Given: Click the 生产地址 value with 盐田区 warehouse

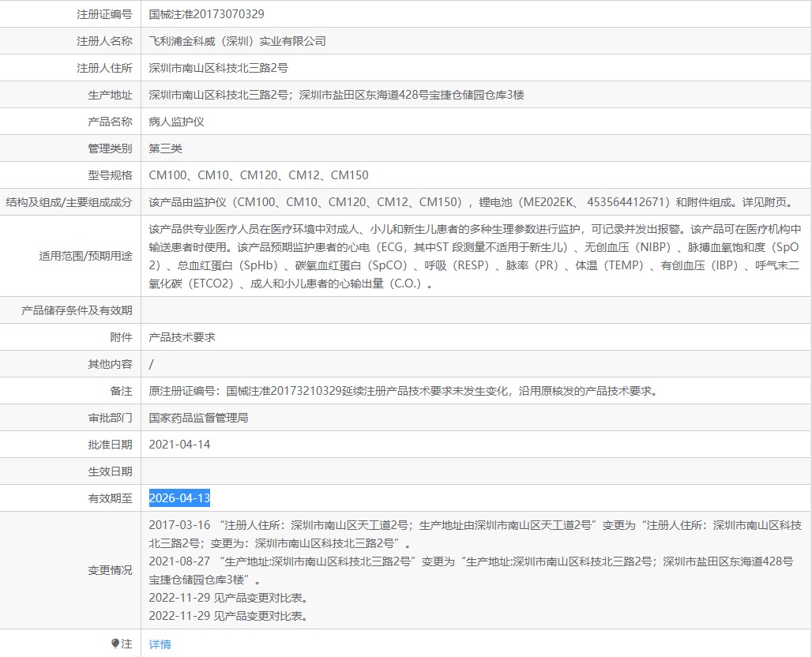Looking at the screenshot, I should [x=336, y=95].
